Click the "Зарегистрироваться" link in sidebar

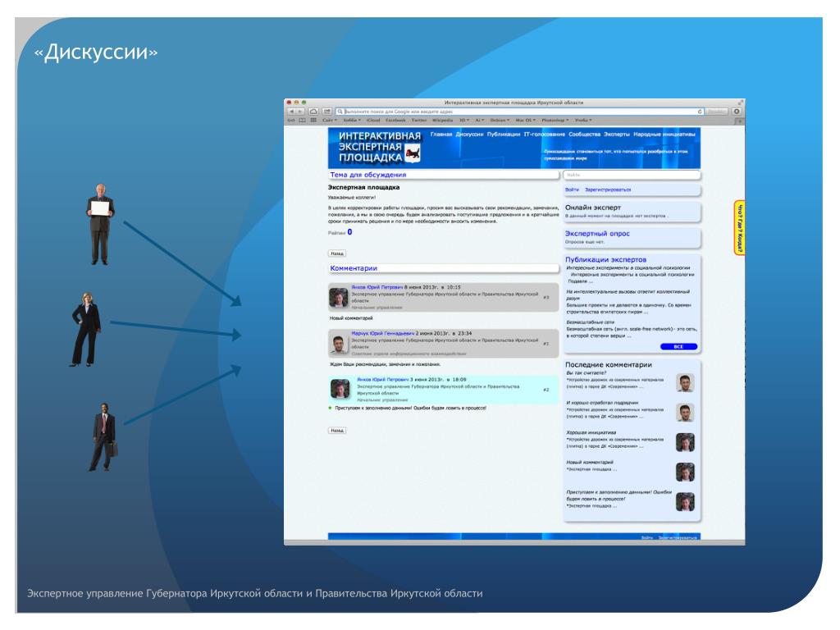pos(608,189)
